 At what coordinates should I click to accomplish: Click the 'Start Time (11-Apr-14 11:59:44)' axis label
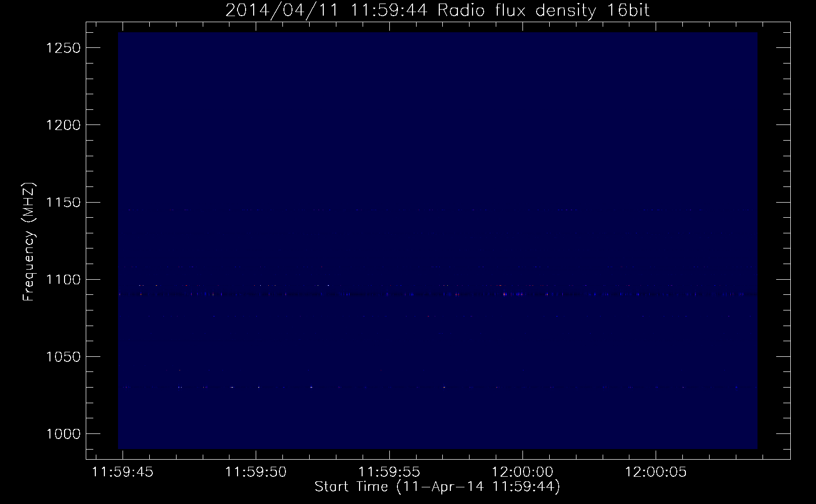(x=437, y=487)
